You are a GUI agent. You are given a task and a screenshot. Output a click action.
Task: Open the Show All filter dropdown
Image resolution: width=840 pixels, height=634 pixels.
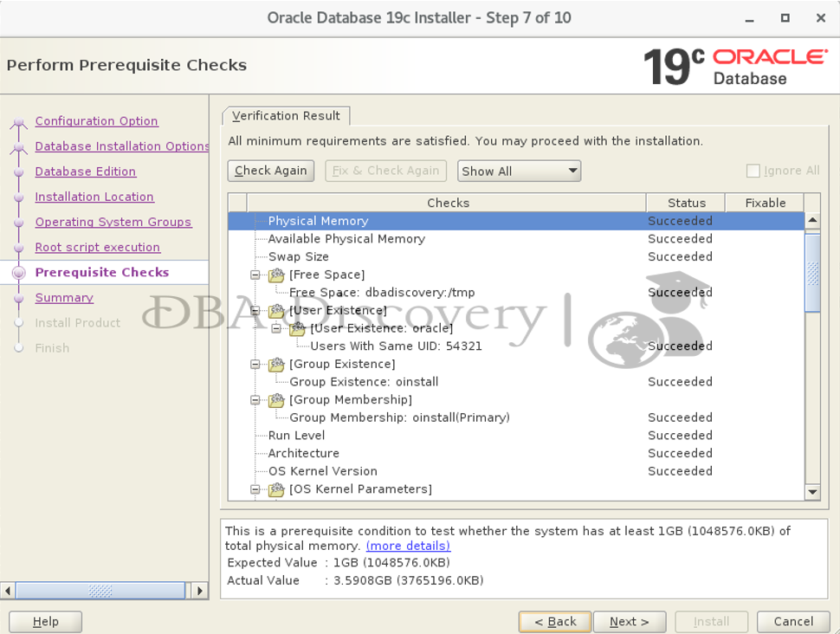coord(519,171)
